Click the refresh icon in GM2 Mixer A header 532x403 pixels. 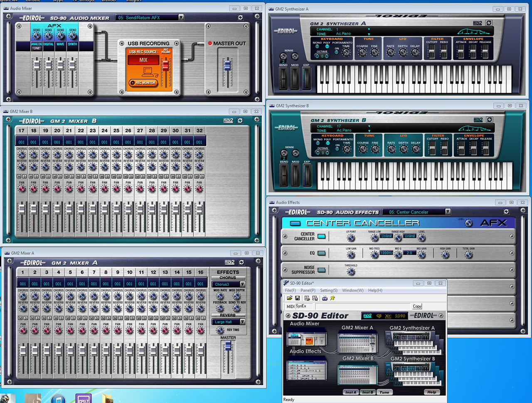[241, 263]
